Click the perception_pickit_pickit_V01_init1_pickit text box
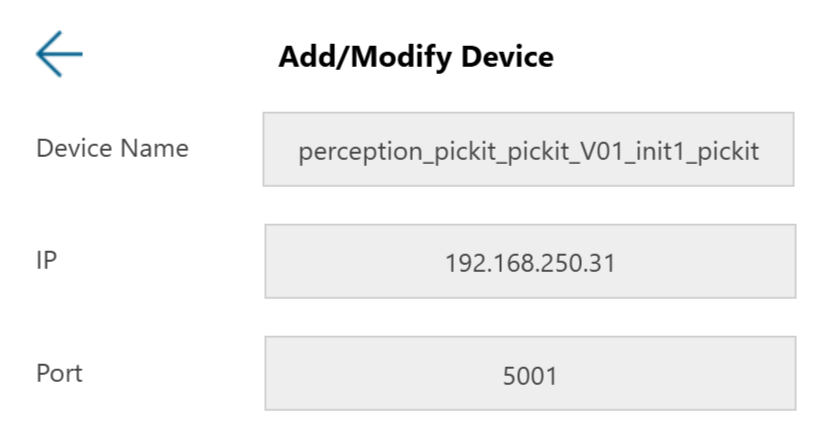 coord(528,150)
